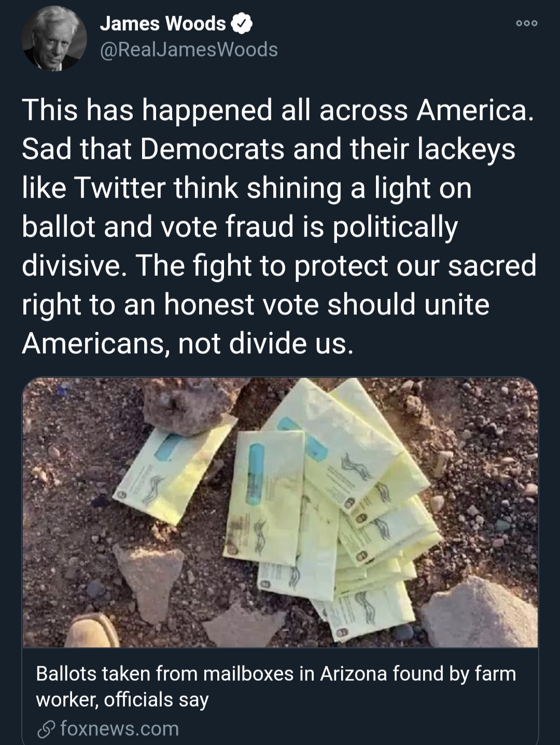Click the "James Woods" display name

click(x=162, y=23)
